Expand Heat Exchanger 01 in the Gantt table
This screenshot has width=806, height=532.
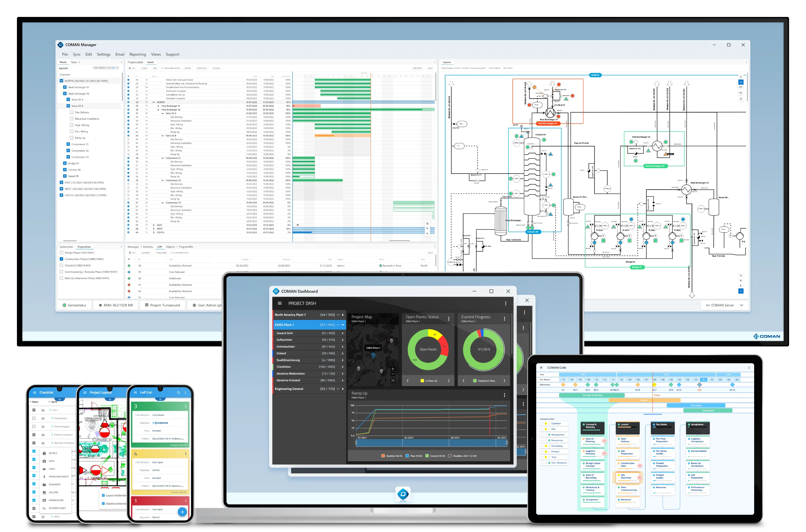coord(158,106)
